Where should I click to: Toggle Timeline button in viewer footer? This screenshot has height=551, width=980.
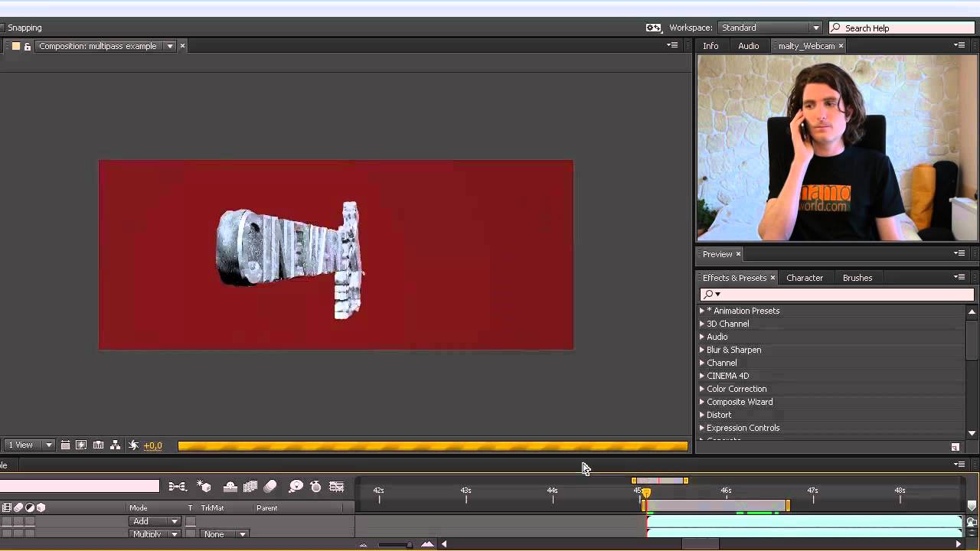click(x=98, y=445)
